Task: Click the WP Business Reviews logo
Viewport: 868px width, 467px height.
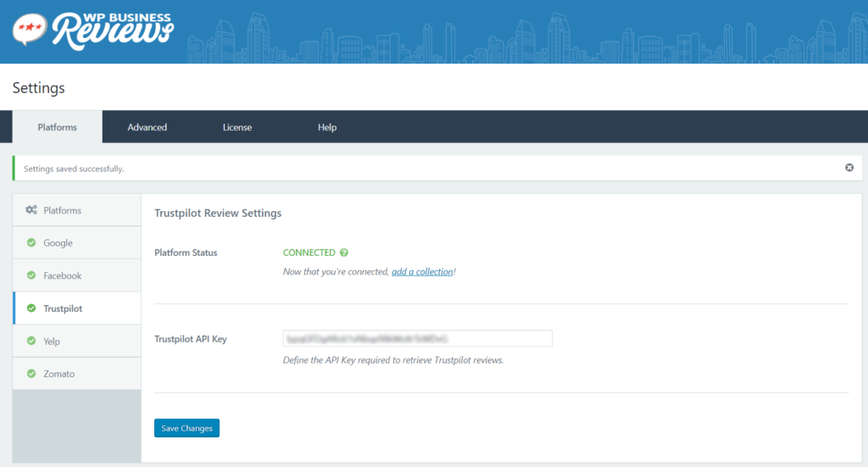Action: (93, 31)
